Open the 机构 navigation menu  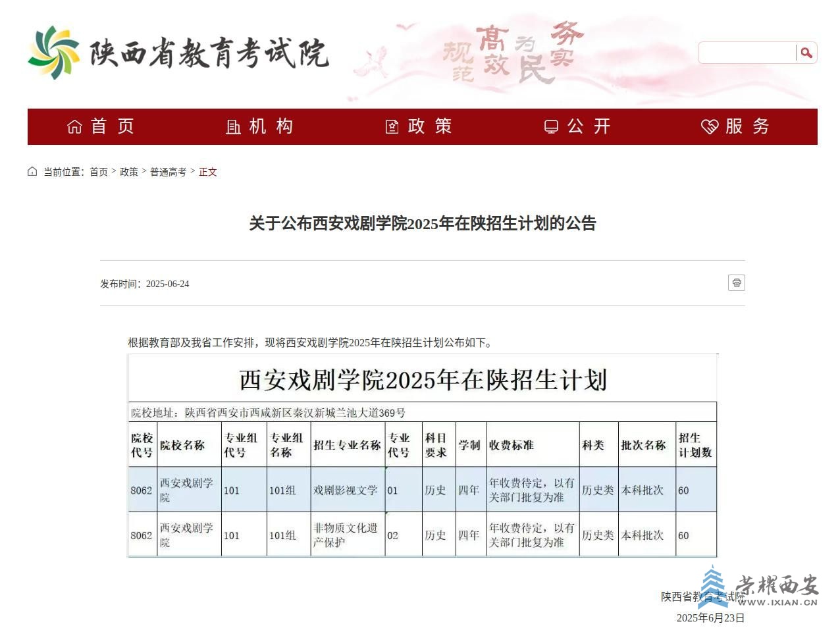[x=259, y=126]
